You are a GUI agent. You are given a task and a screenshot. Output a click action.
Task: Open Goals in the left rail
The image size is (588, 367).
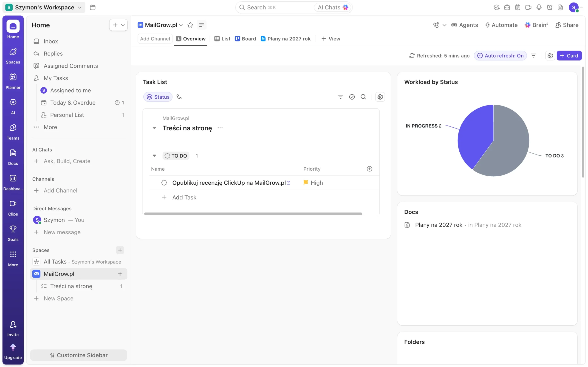click(13, 233)
